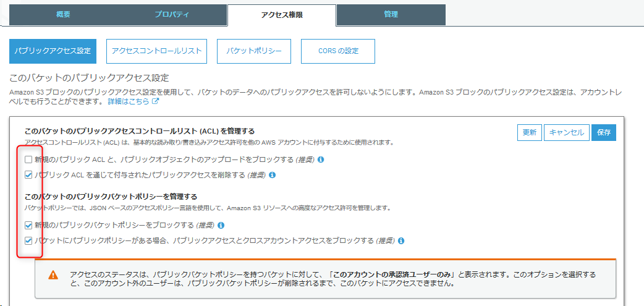
Task: Click heading パブリックアクセスコントロールリスト (ACL) を管理する
Action: pos(140,132)
